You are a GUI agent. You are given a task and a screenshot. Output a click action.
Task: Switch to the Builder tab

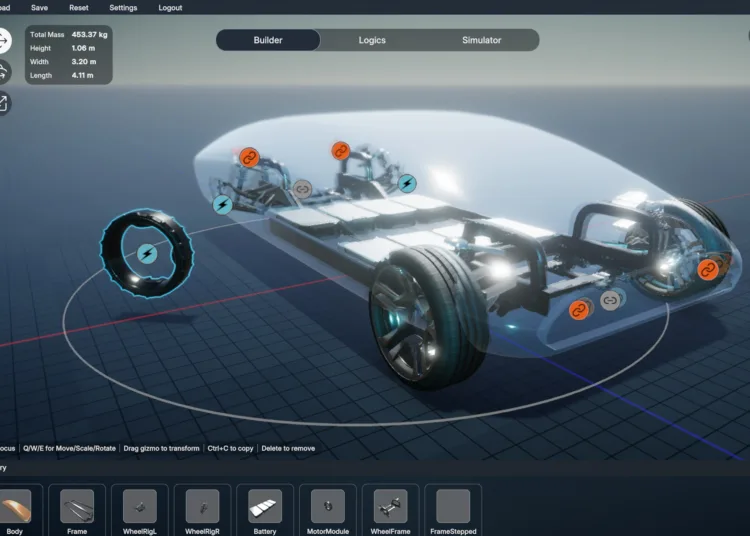pyautogui.click(x=268, y=40)
